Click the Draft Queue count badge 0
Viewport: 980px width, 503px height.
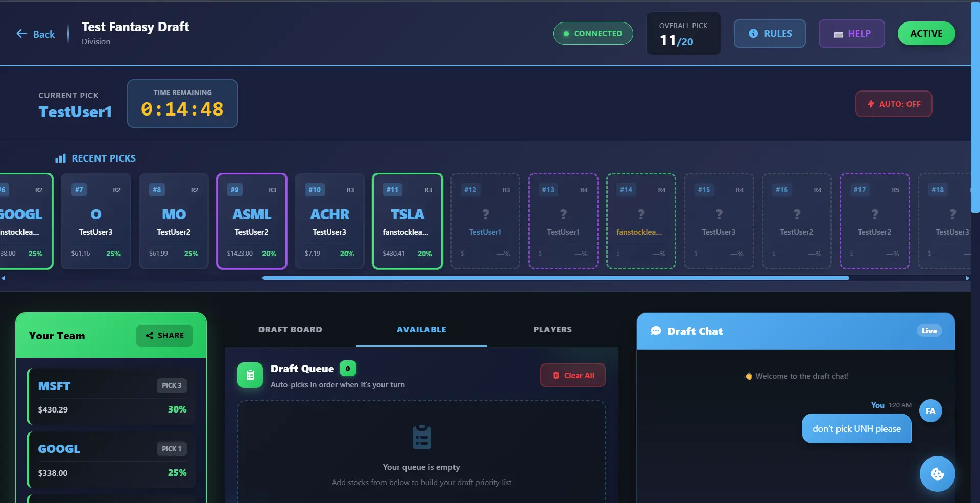point(348,369)
